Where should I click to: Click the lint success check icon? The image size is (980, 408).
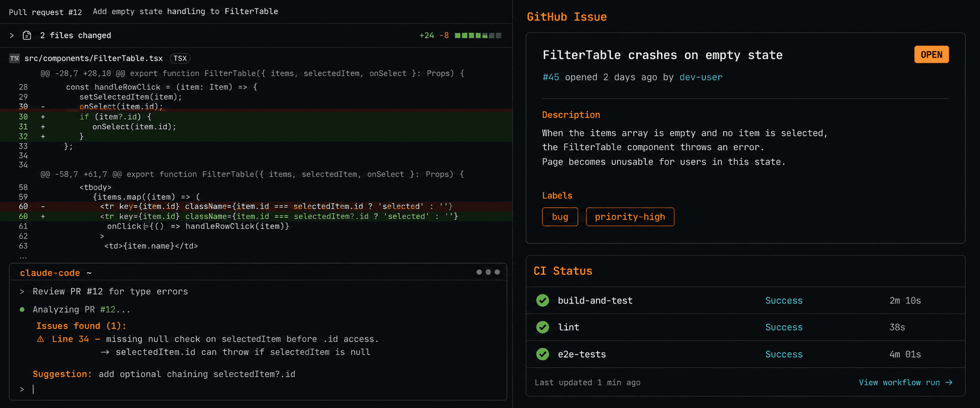(543, 327)
